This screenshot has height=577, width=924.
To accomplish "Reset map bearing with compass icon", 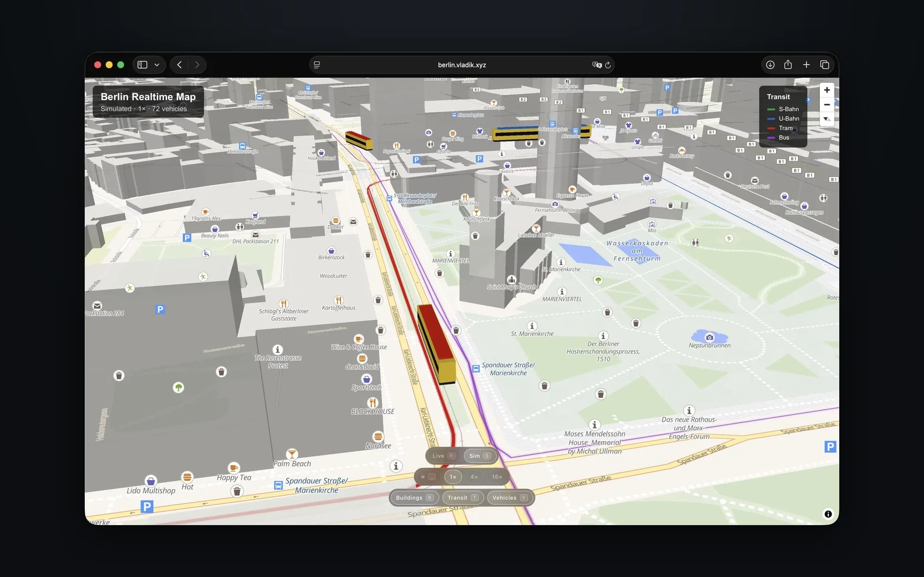I will [827, 119].
